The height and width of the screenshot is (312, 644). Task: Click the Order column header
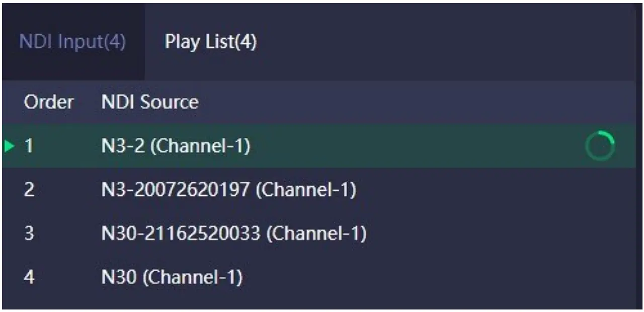point(48,103)
